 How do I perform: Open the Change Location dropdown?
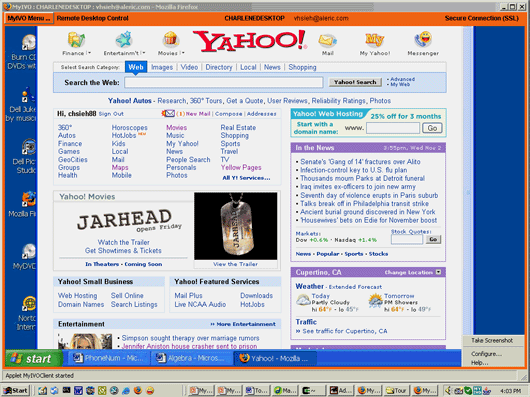click(438, 272)
